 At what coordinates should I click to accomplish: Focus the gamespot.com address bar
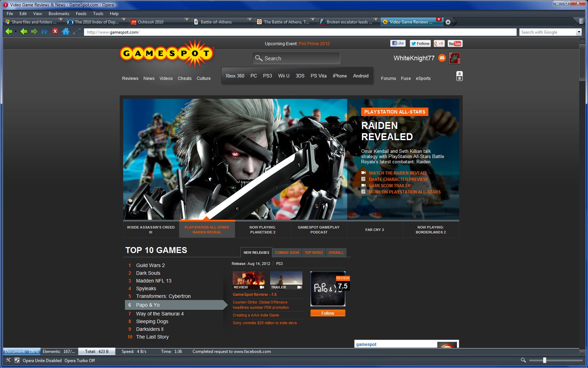pyautogui.click(x=300, y=32)
